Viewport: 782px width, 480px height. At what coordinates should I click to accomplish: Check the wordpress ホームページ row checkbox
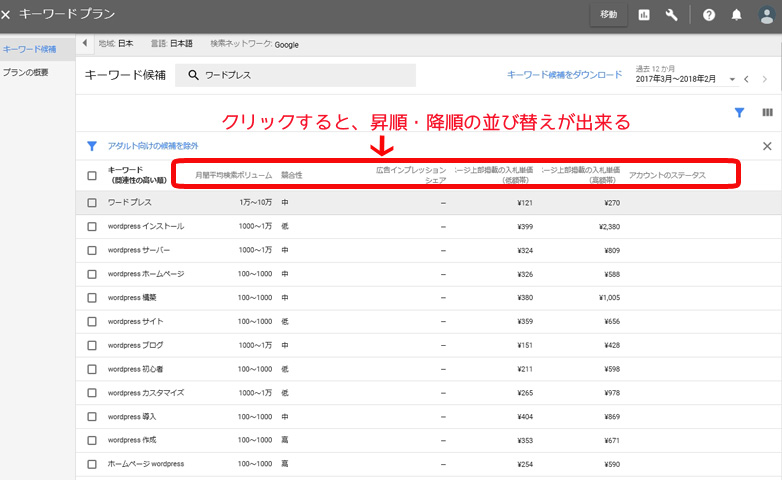point(92,274)
